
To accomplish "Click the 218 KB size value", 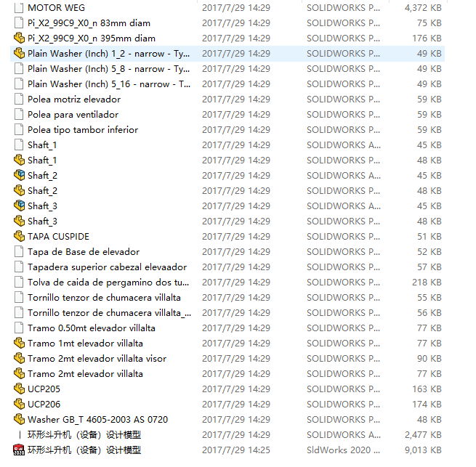I will pos(427,283).
